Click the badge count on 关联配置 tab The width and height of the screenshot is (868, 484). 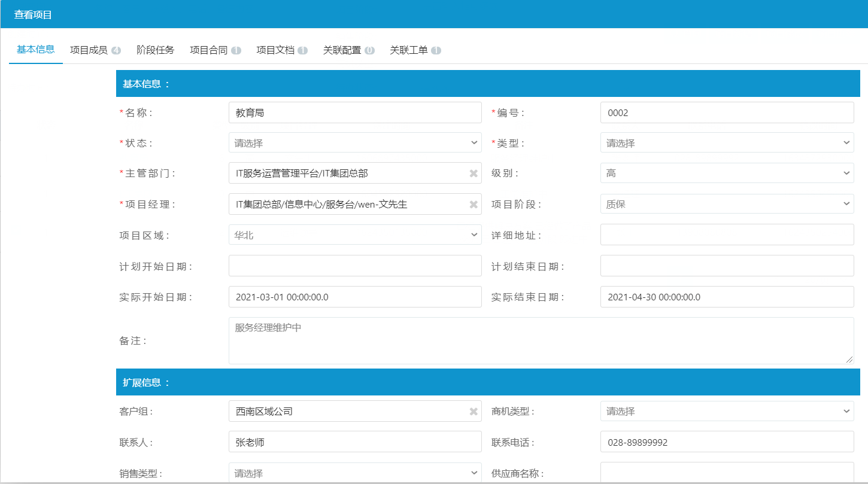[371, 50]
